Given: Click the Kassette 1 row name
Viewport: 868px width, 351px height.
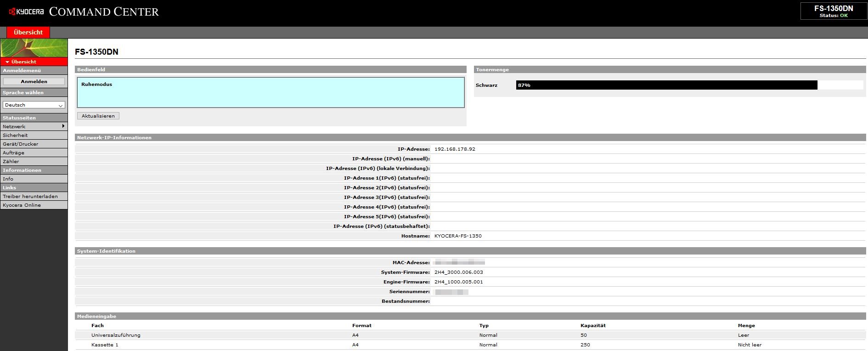Looking at the screenshot, I should (x=105, y=345).
